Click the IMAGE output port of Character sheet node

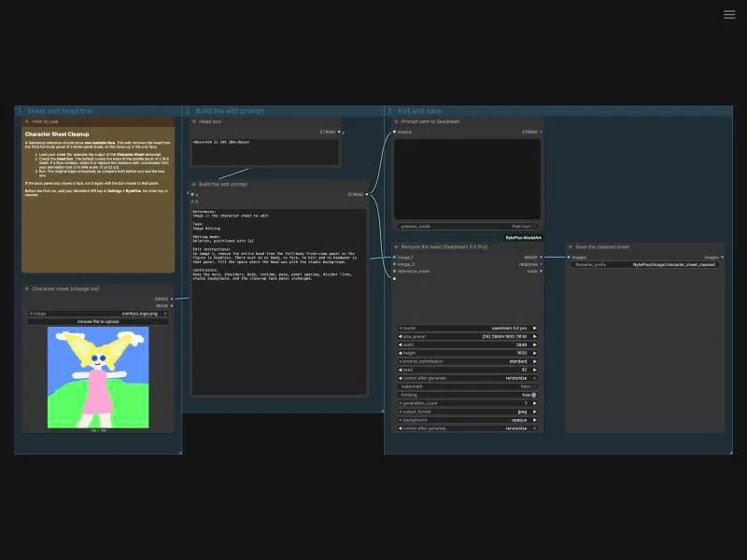[172, 299]
